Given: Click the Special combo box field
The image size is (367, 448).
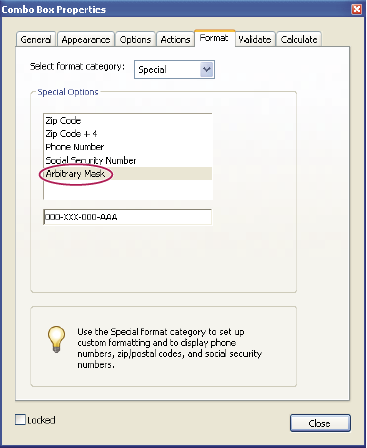Looking at the screenshot, I should click(174, 69).
